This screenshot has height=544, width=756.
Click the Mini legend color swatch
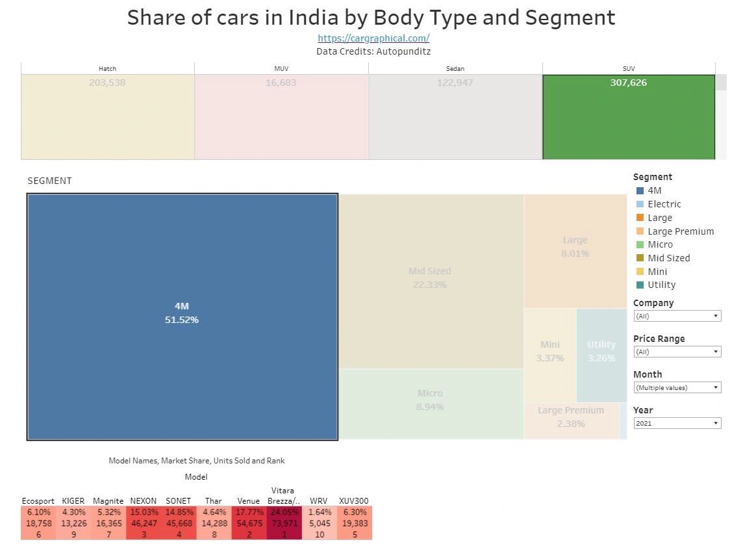coord(640,272)
